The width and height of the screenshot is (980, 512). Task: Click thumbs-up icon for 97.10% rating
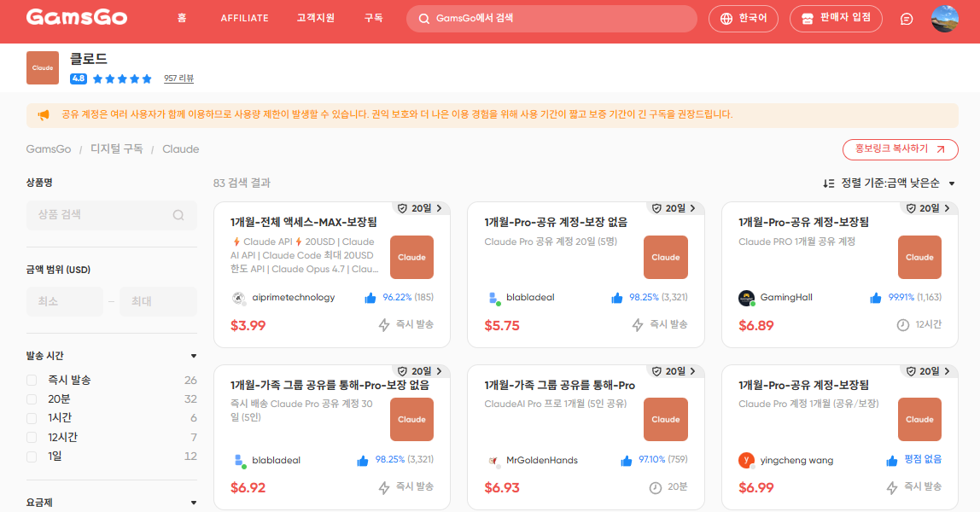pyautogui.click(x=627, y=461)
